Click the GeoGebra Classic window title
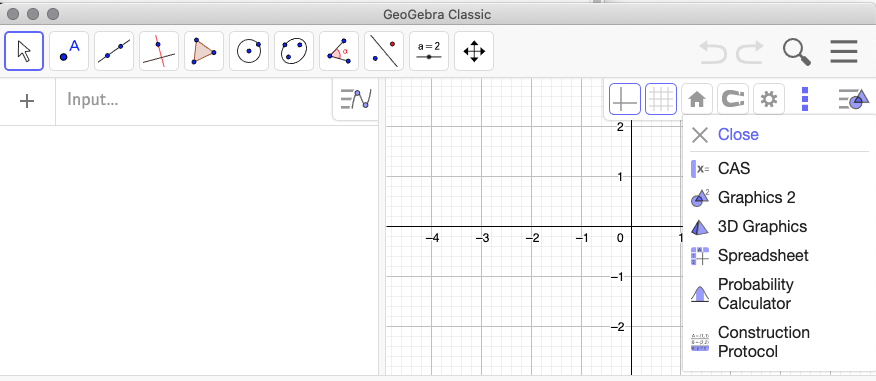 437,14
